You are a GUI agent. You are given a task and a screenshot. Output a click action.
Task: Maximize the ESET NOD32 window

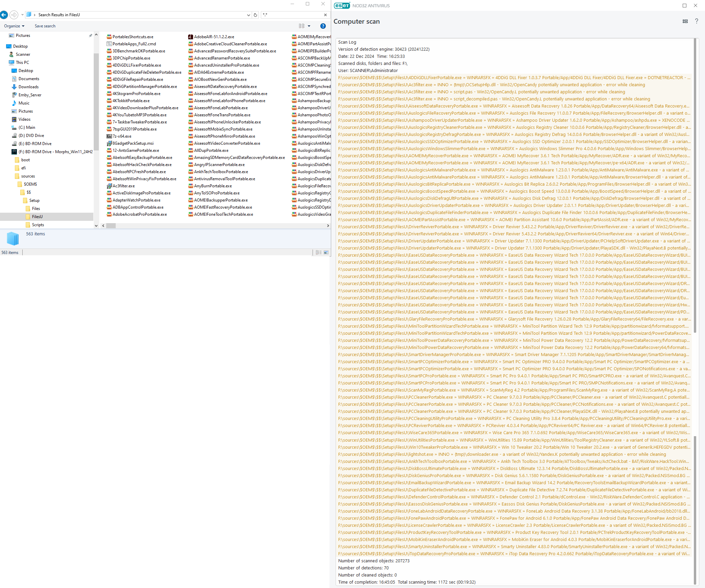click(684, 6)
